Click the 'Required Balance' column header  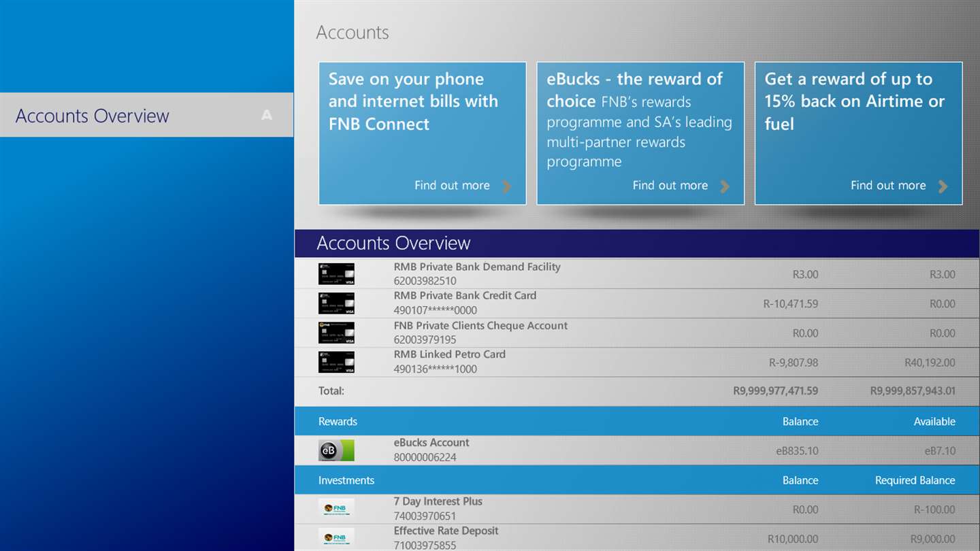point(915,480)
